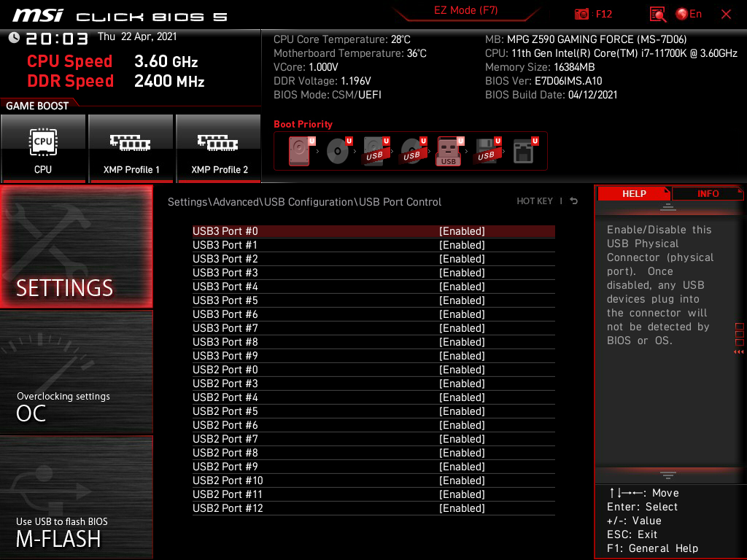
Task: Select the network boot device icon
Action: (x=525, y=151)
